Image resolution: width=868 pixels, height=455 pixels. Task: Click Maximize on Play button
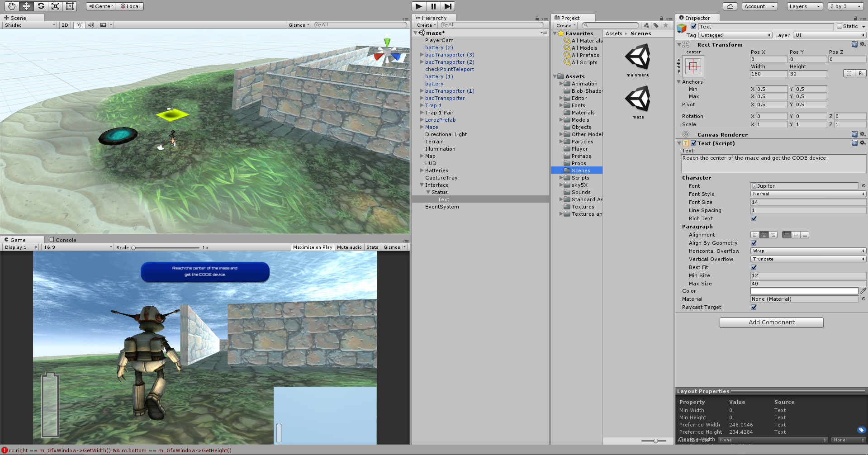313,247
